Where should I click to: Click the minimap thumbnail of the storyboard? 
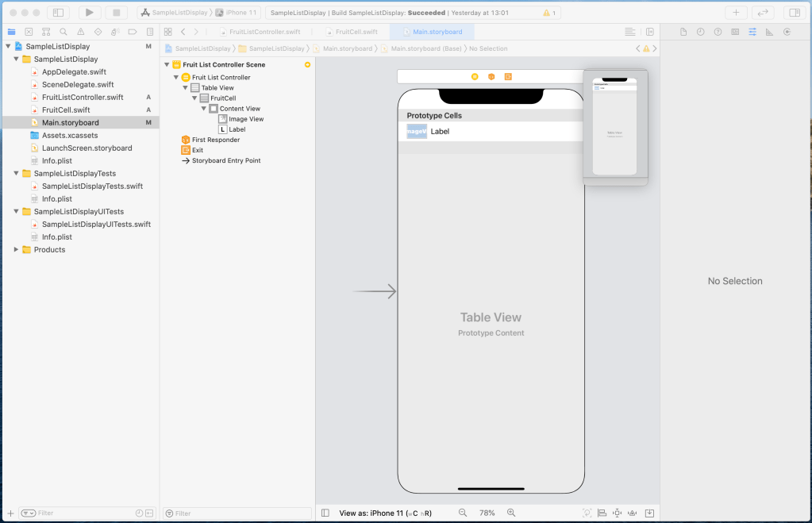pyautogui.click(x=615, y=127)
